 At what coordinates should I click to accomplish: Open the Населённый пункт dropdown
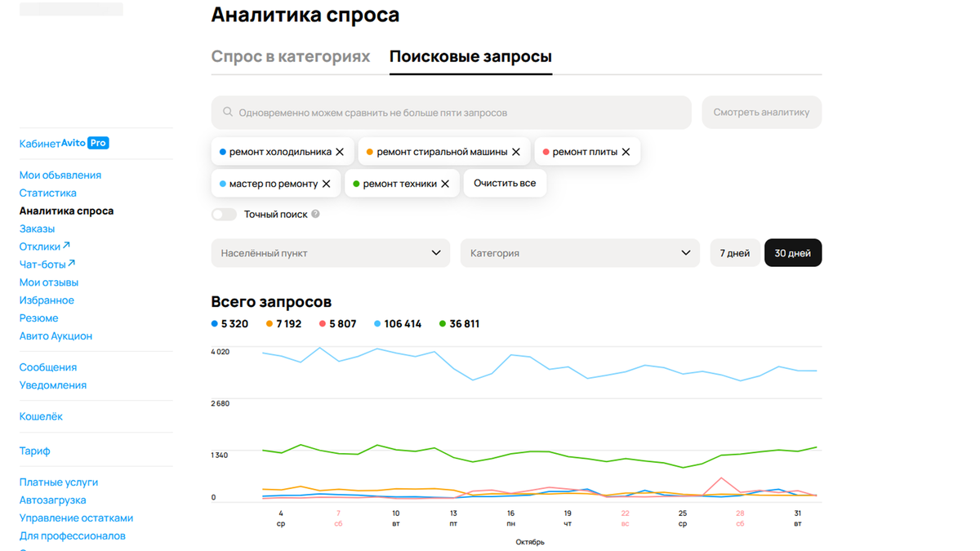(330, 252)
